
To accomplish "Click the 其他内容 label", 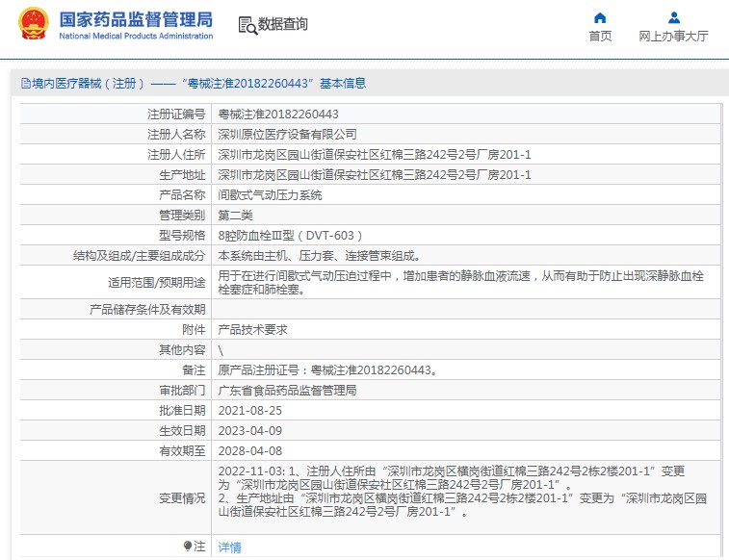I will pyautogui.click(x=182, y=350).
